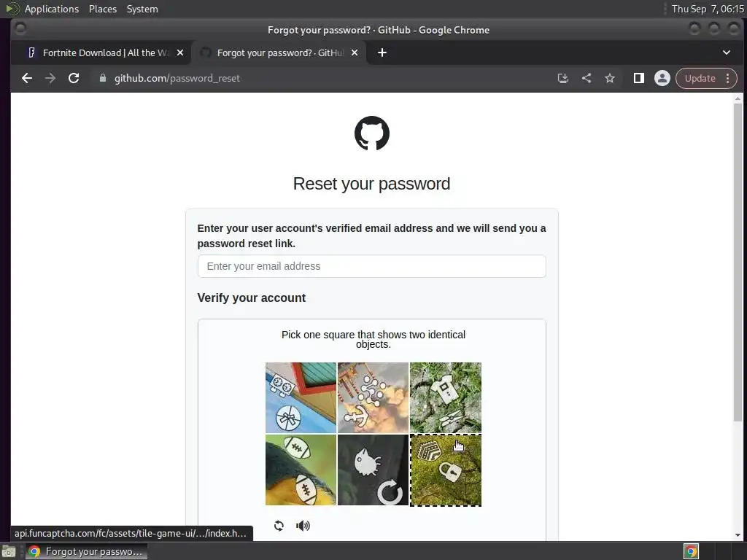
Task: Click the show desktop icon in bottom panel
Action: 9,552
